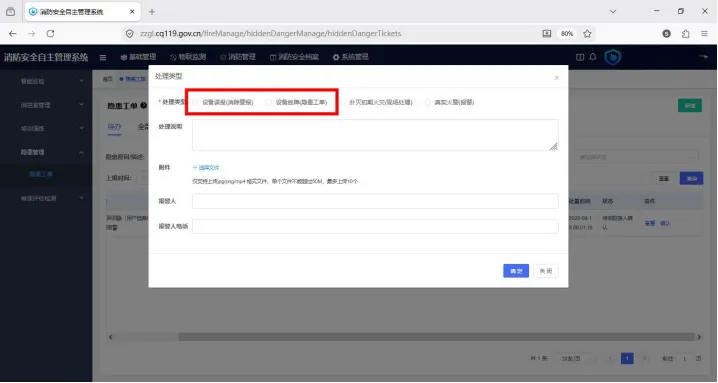Image resolution: width=718 pixels, height=383 pixels.
Task: Focus the go-to-page number field
Action: (x=685, y=359)
